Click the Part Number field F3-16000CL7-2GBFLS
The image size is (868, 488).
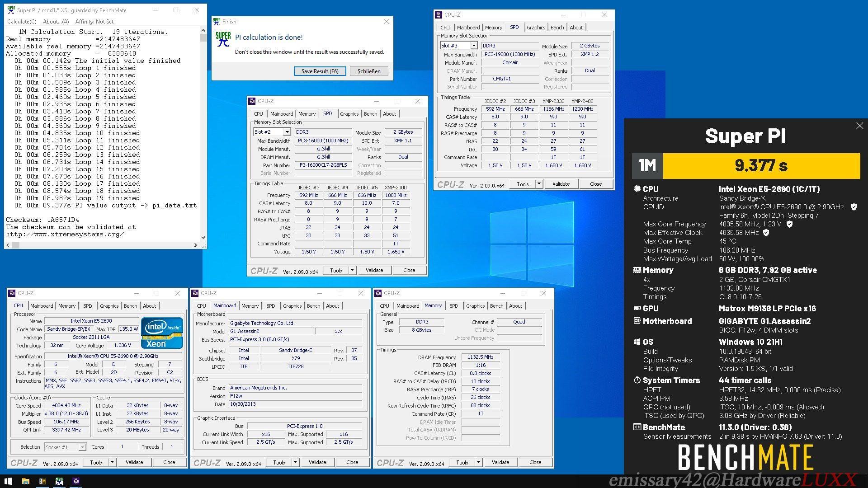pyautogui.click(x=323, y=165)
